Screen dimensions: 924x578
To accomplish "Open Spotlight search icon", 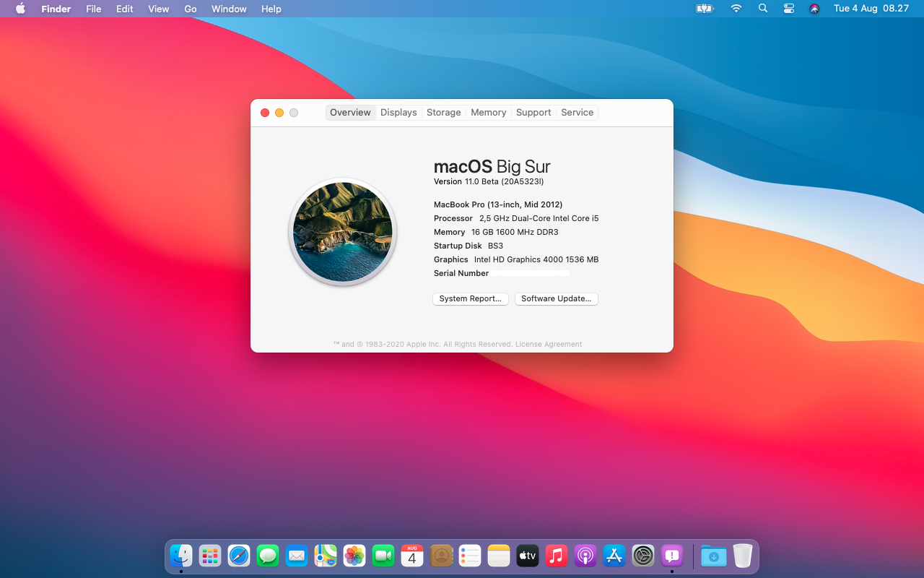I will pos(763,9).
